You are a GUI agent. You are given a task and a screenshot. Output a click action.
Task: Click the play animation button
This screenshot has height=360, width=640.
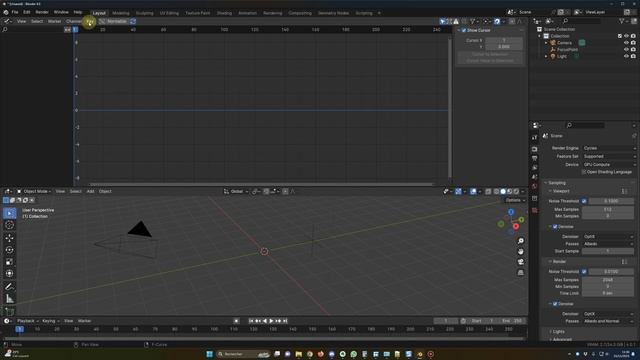click(271, 321)
